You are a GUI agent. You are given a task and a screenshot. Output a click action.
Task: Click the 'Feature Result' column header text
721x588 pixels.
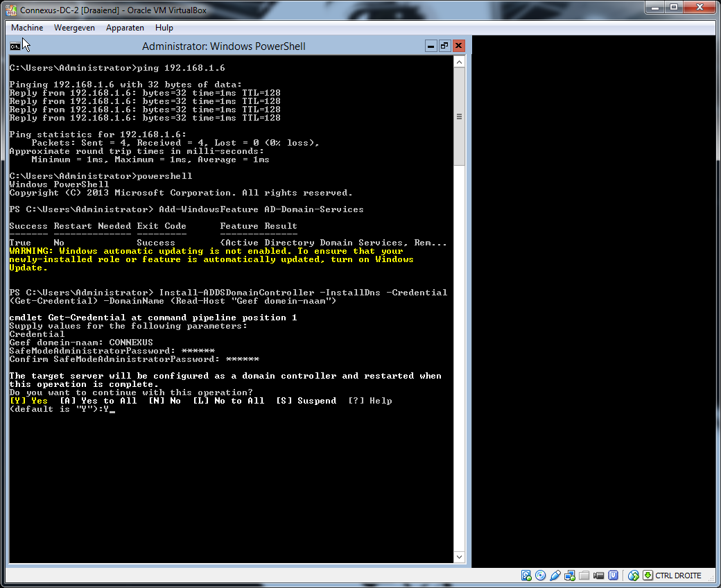pos(259,226)
